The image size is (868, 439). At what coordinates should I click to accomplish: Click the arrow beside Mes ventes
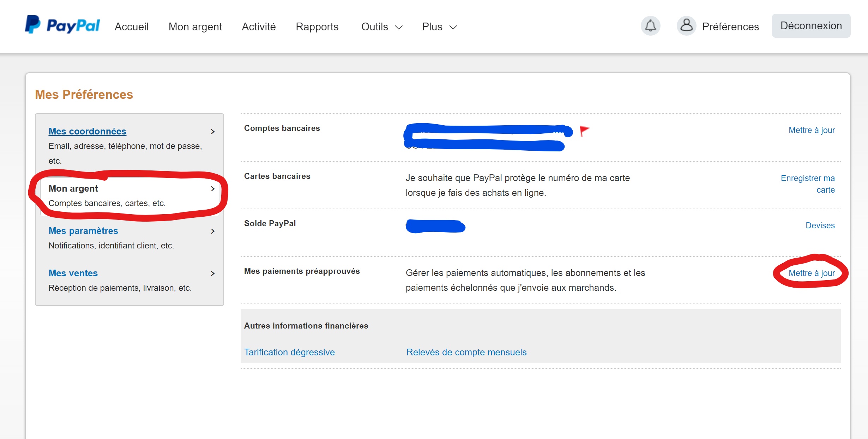212,273
